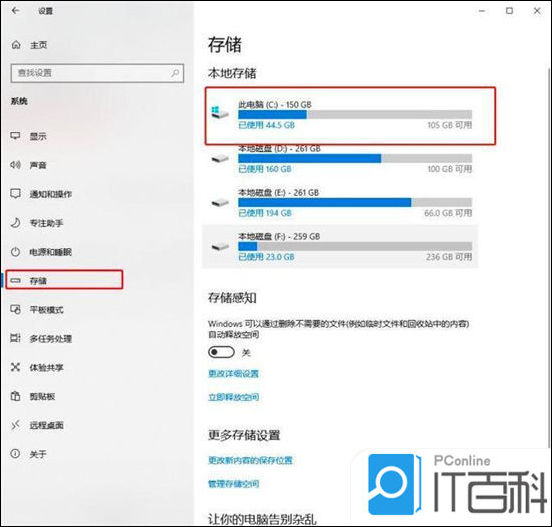This screenshot has height=527, width=552.
Task: Select 存储 in the sidebar
Action: coord(64,280)
